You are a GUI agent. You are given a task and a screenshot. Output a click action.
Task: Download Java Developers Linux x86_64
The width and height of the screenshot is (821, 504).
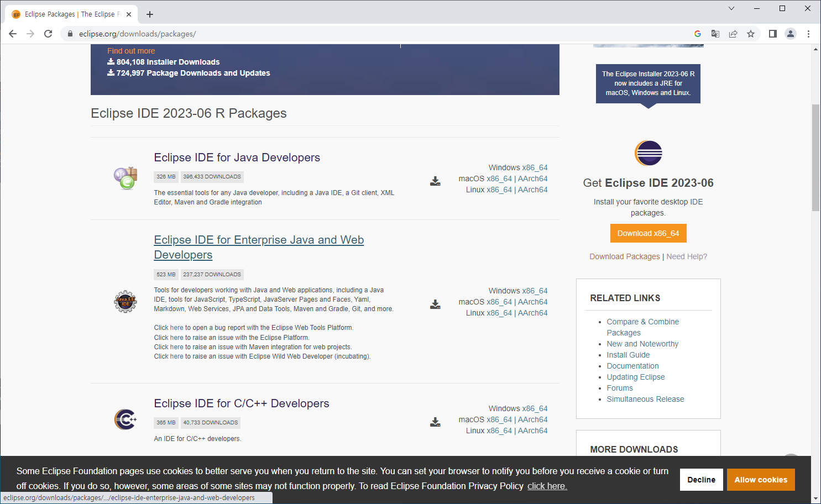pos(499,190)
